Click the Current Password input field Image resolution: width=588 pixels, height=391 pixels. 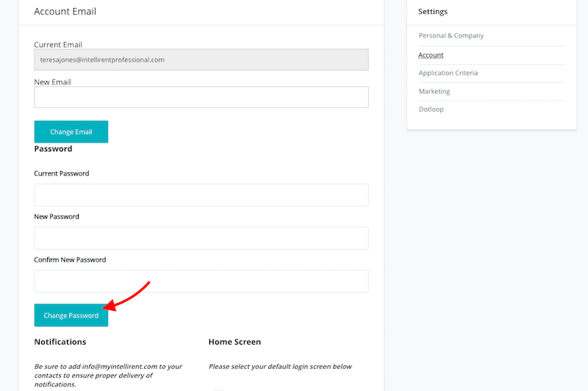[201, 195]
